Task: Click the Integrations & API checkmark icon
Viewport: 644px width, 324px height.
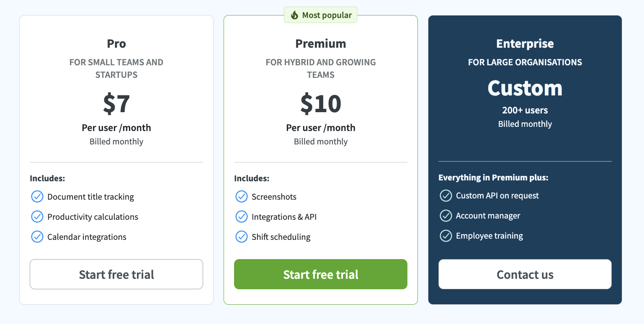Action: click(242, 216)
